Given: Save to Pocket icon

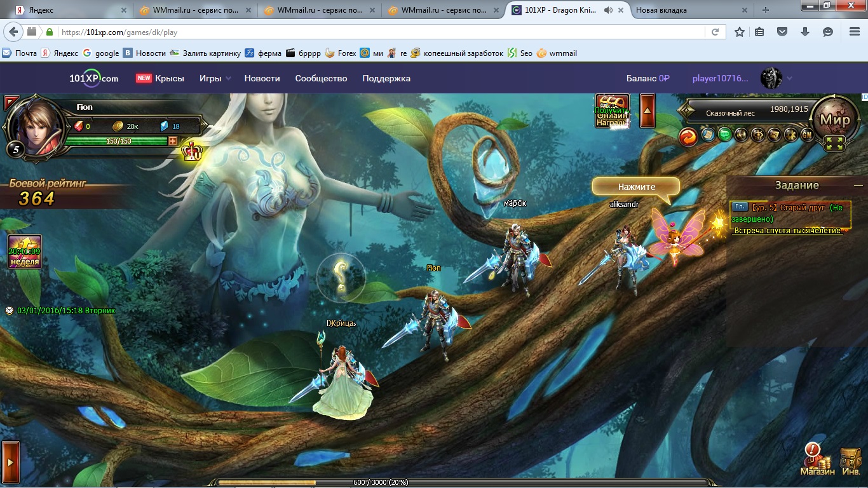Looking at the screenshot, I should 783,32.
